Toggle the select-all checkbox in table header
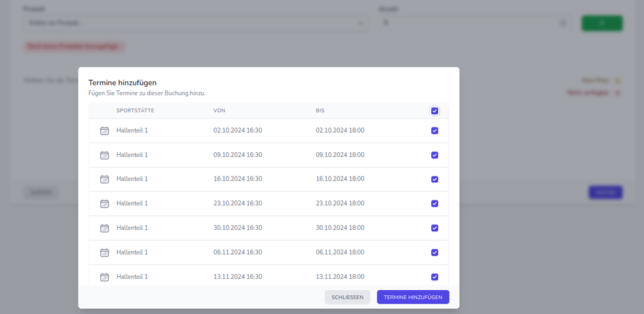This screenshot has height=314, width=644. click(x=435, y=111)
